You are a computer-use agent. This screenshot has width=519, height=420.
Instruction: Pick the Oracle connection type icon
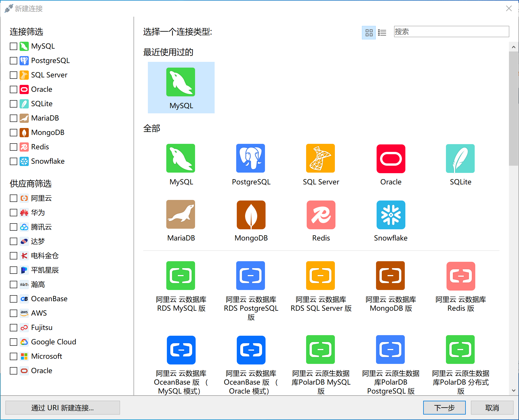391,159
